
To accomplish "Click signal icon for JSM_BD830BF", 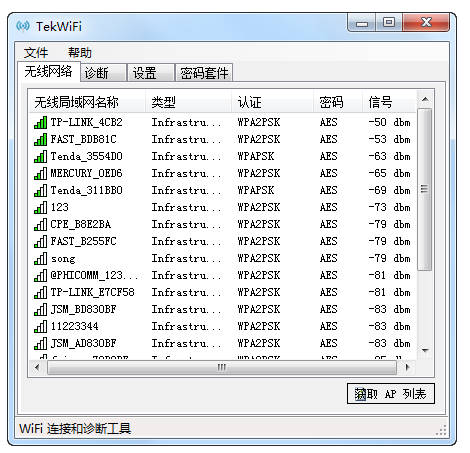I will coord(40,309).
